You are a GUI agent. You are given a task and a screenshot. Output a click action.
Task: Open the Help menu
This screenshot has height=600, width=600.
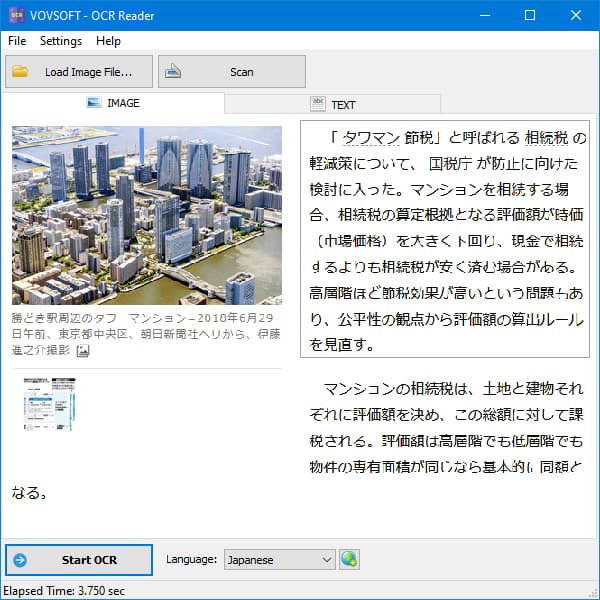pyautogui.click(x=108, y=41)
